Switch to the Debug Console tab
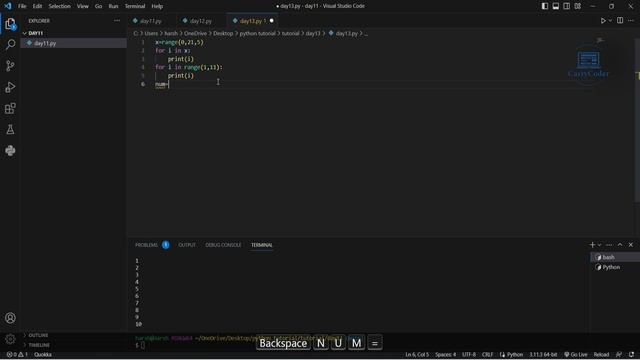The height and width of the screenshot is (360, 640). click(223, 245)
